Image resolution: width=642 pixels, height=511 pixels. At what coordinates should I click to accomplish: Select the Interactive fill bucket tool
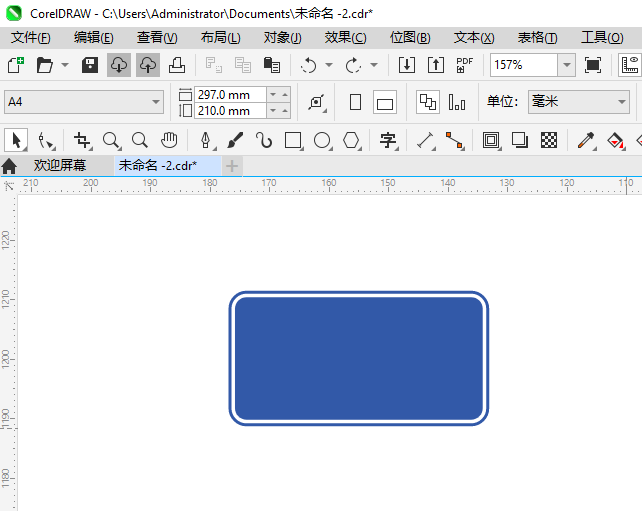615,140
